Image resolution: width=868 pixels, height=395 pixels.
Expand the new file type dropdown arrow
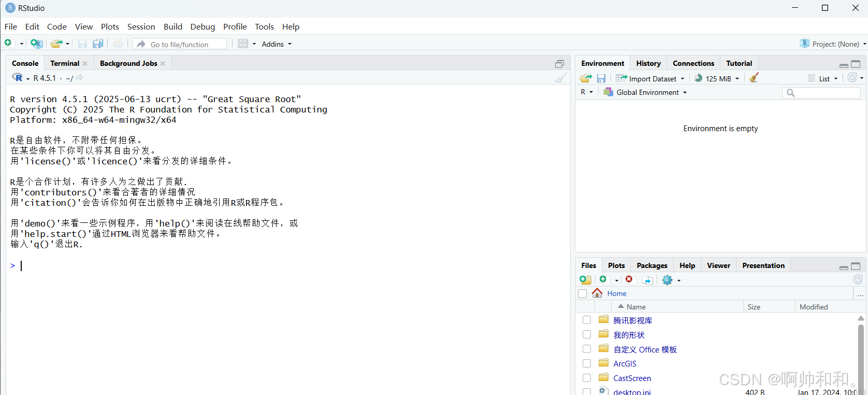click(x=21, y=44)
